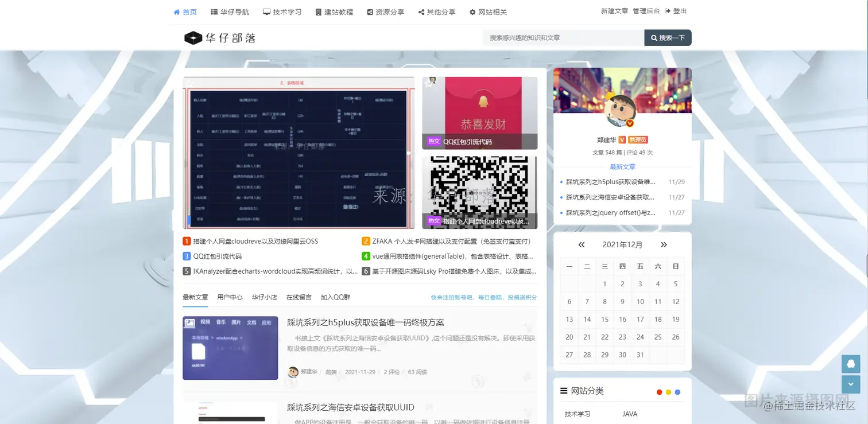Open the QR-code cloudreve hot article thumbnail
The width and height of the screenshot is (868, 424).
(x=480, y=192)
